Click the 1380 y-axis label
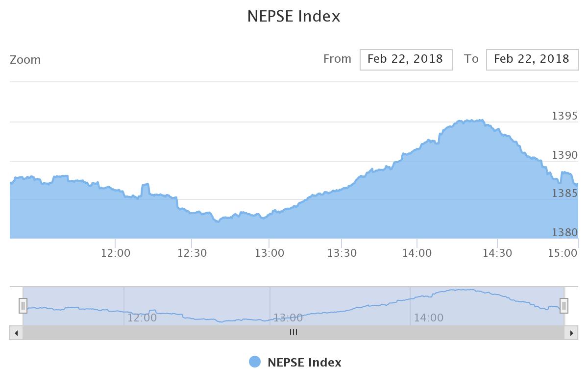The height and width of the screenshot is (392, 588). point(565,232)
